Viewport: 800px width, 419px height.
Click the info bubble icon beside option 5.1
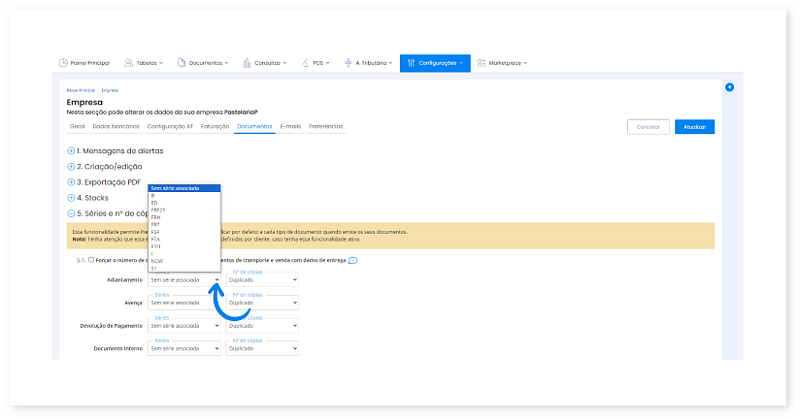353,260
